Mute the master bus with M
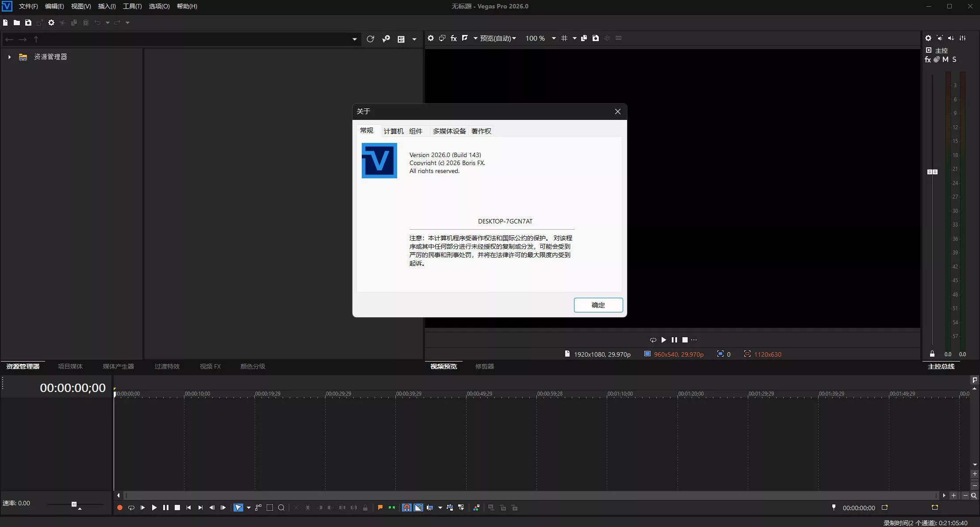 [x=946, y=59]
